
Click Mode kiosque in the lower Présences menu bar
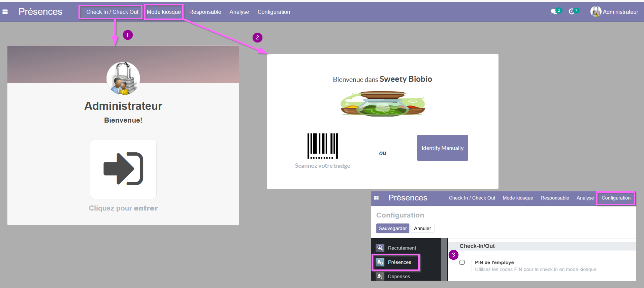(x=518, y=198)
